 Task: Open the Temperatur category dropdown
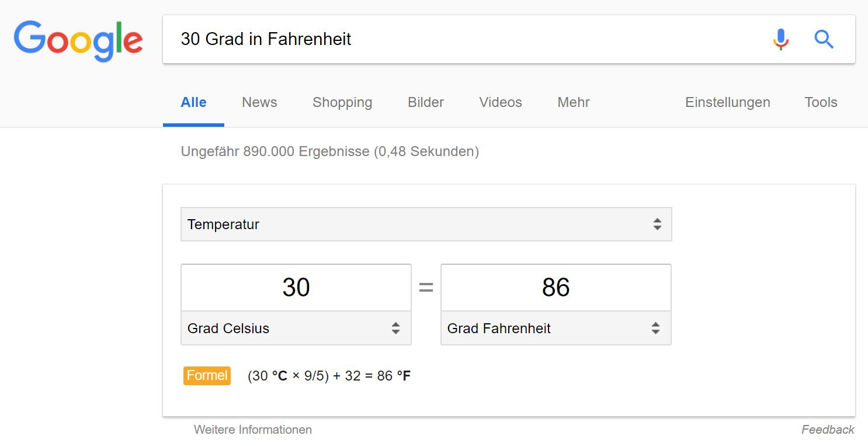point(426,224)
